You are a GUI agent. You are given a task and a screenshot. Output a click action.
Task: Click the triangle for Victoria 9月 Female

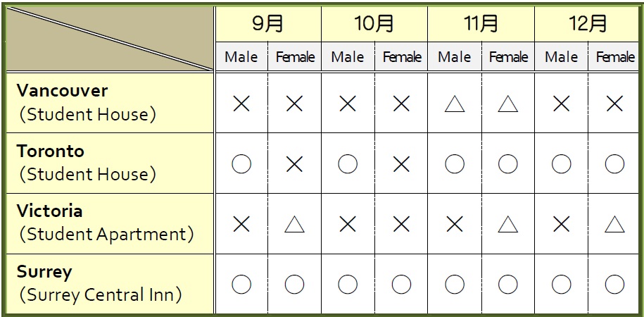pyautogui.click(x=294, y=225)
